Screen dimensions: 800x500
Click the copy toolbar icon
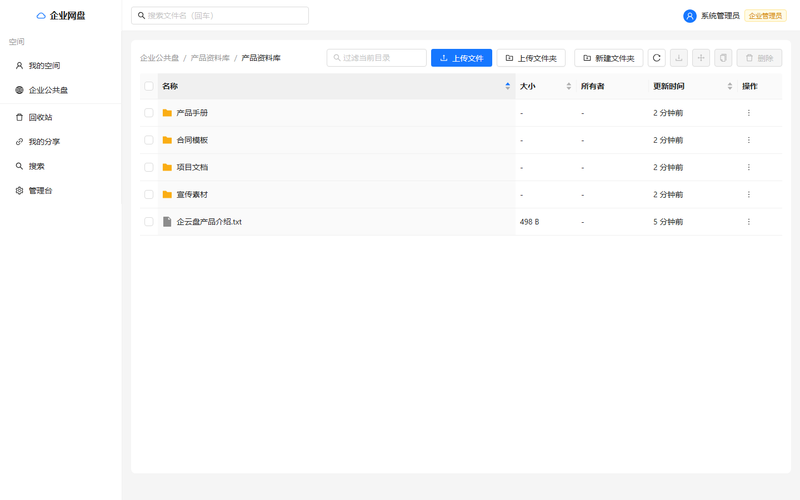pos(723,58)
